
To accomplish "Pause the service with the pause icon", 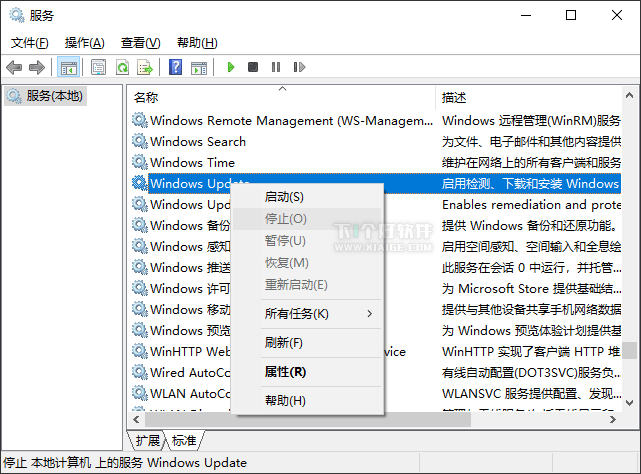I will point(276,67).
